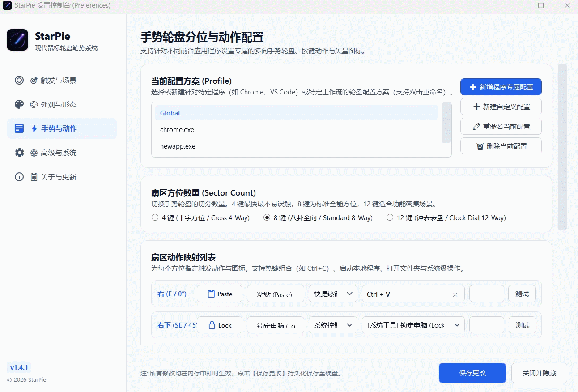Select the newapp.exe profile
Screen dimensions: 578x392
296,146
